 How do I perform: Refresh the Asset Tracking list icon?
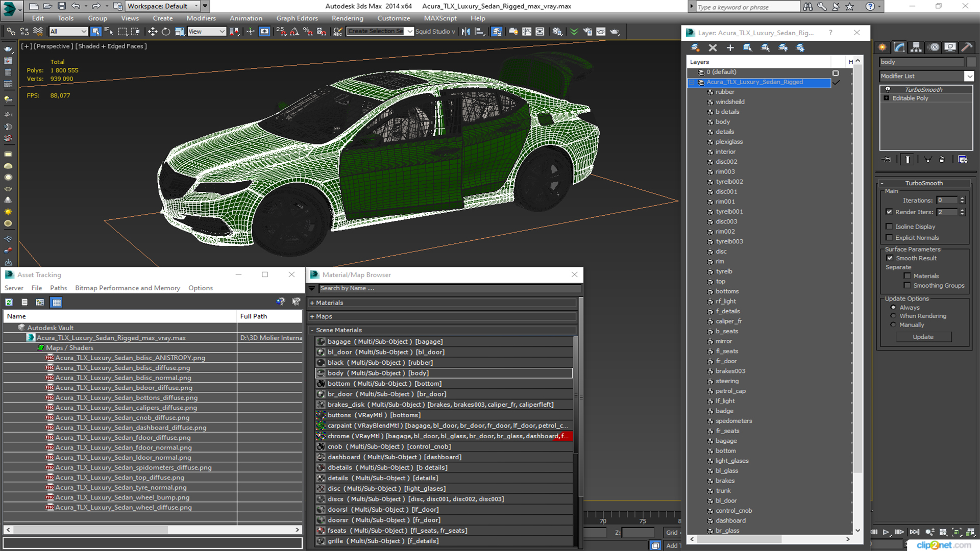(9, 302)
